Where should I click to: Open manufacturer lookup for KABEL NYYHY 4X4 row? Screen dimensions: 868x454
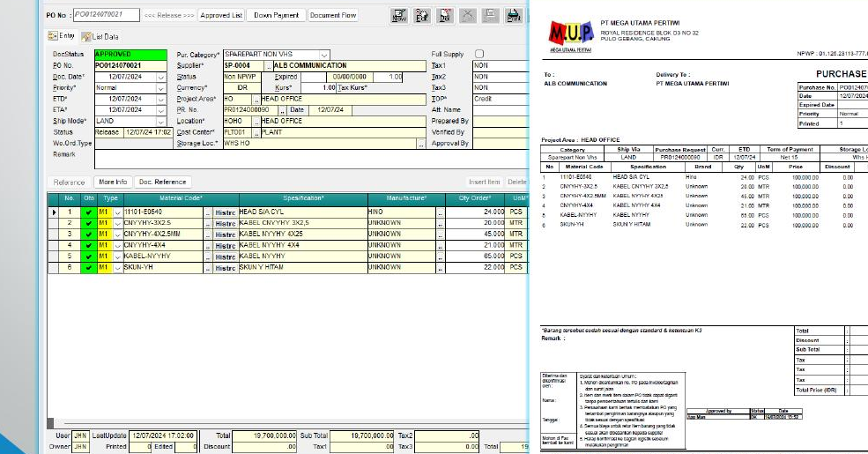pos(440,245)
